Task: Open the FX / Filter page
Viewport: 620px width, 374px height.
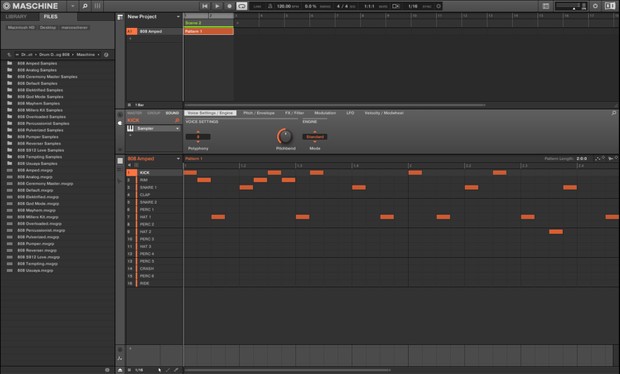Action: 295,113
